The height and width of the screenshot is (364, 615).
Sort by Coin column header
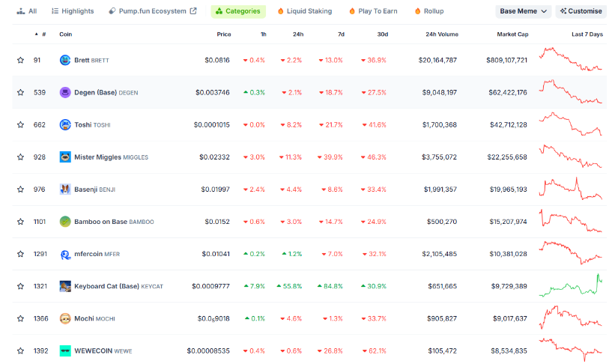click(65, 34)
